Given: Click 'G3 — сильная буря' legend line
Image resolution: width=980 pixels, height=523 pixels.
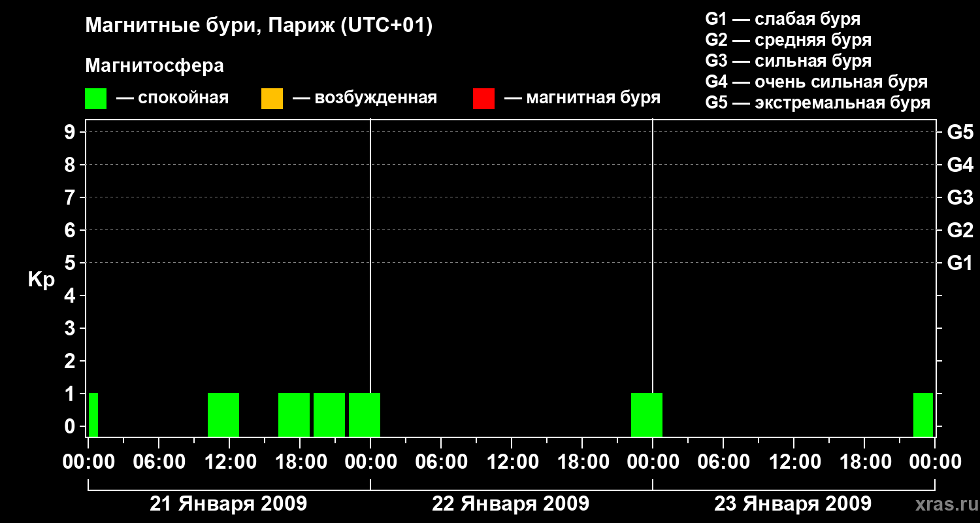Looking at the screenshot, I should 789,60.
